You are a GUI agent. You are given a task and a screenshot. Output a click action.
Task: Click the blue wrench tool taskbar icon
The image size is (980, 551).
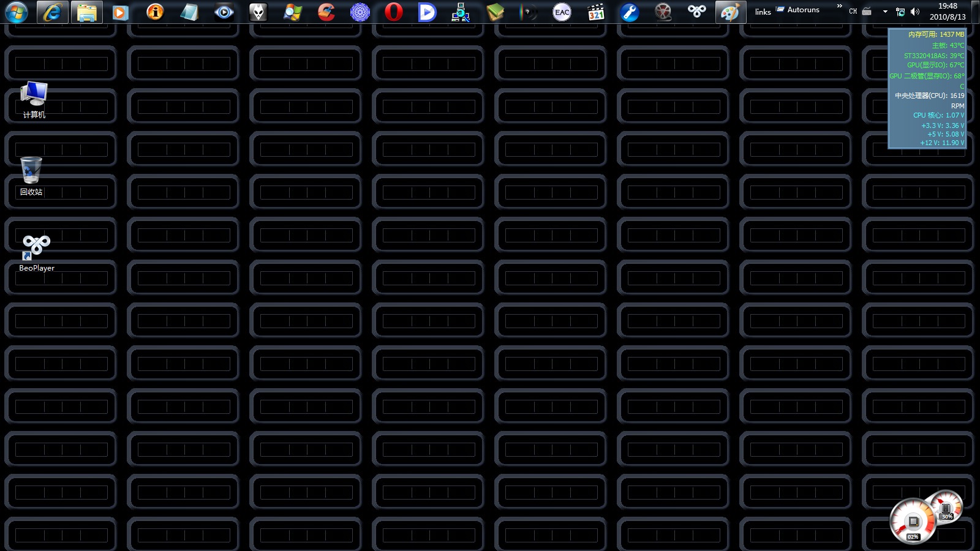[x=629, y=12]
